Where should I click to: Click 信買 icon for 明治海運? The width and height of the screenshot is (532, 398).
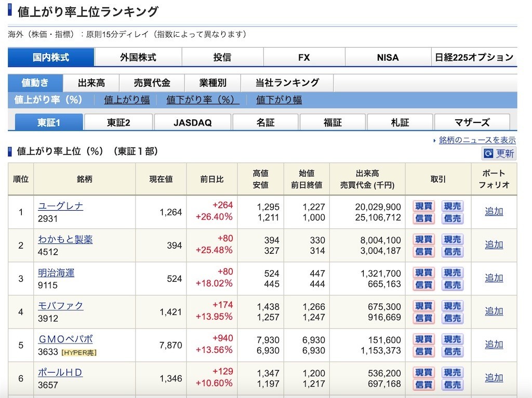coord(424,285)
